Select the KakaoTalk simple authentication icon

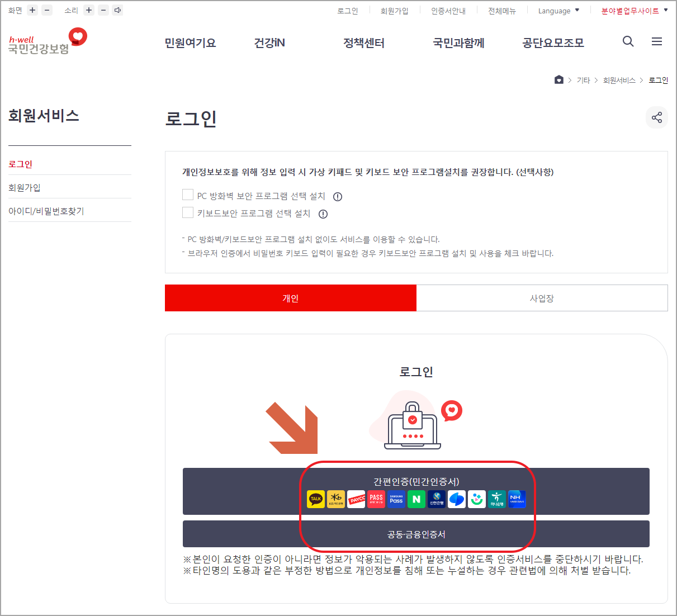pyautogui.click(x=315, y=499)
